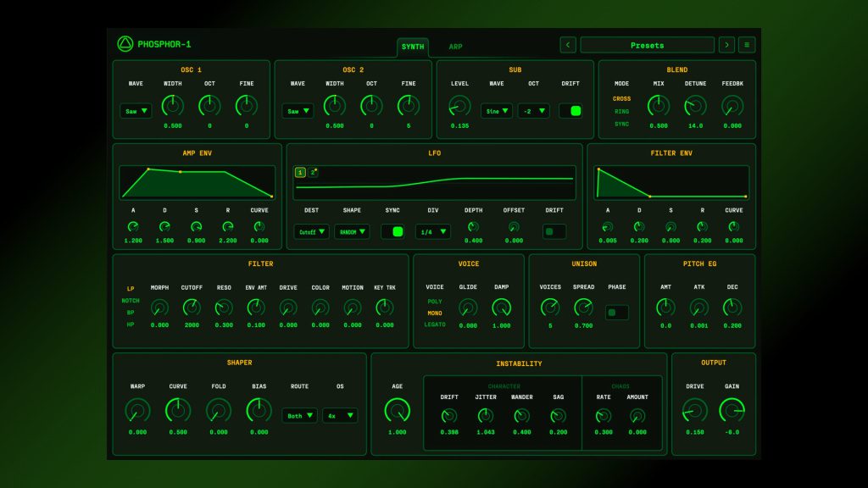The height and width of the screenshot is (488, 868).
Task: Click the Pitch EG amount knob
Action: (665, 308)
